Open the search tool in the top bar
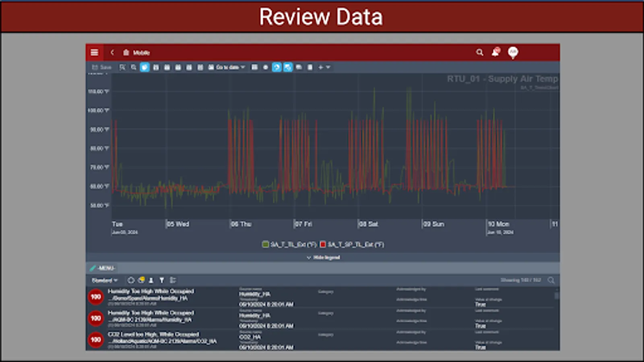644x362 pixels. coord(479,52)
